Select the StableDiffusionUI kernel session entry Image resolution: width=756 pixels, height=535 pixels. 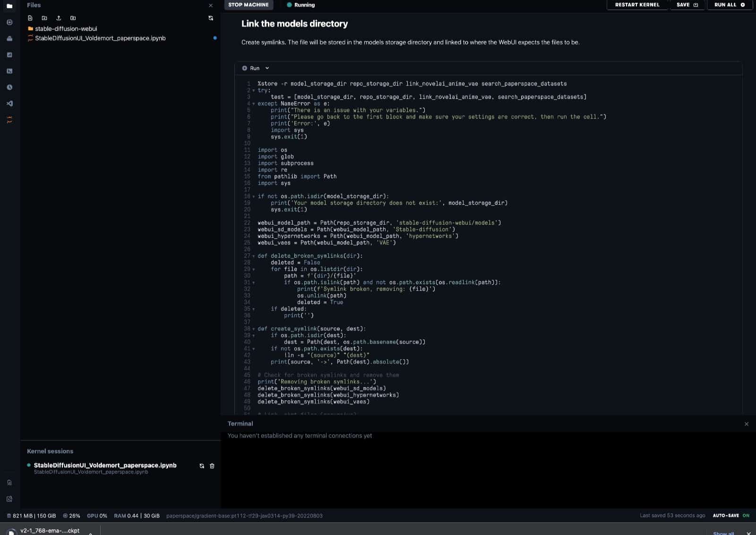point(105,466)
